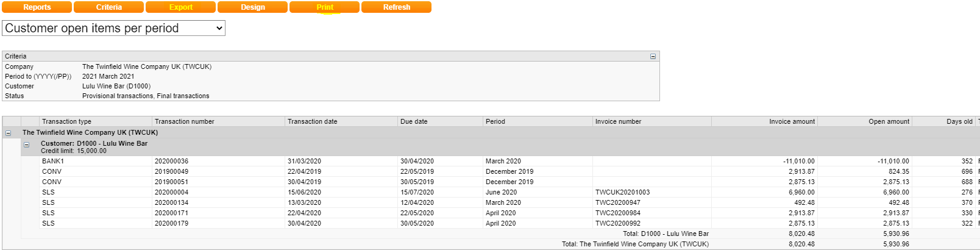Click invoice number TWC20200984
980x250 pixels.
[x=618, y=213]
